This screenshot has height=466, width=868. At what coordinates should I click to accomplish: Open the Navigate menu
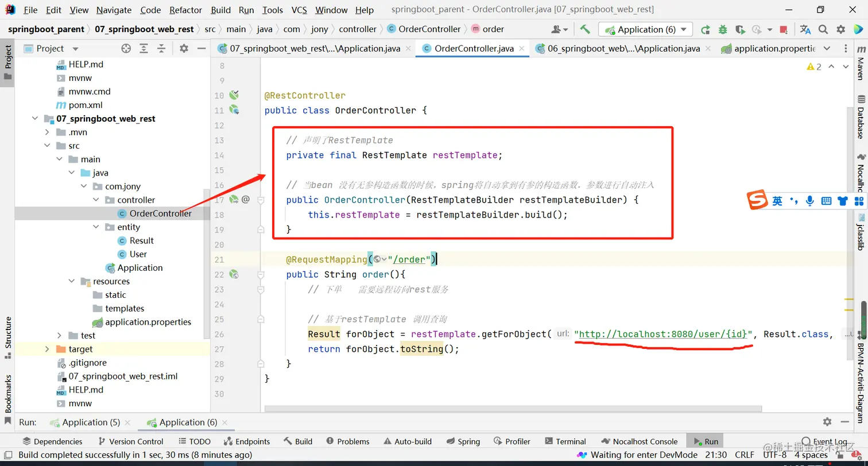click(114, 10)
